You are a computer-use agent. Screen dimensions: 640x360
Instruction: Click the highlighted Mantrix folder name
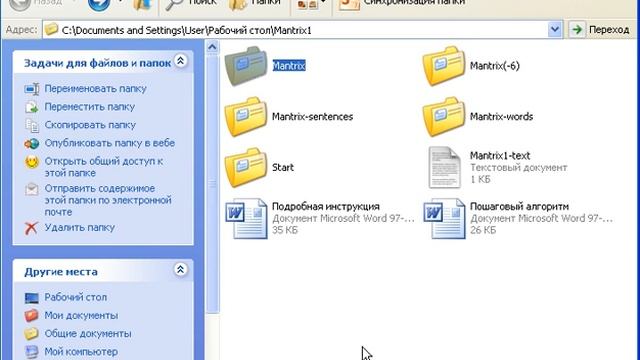(x=289, y=66)
